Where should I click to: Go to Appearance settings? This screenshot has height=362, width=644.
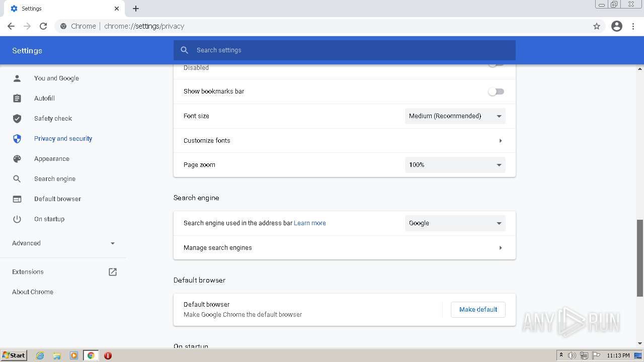52,158
